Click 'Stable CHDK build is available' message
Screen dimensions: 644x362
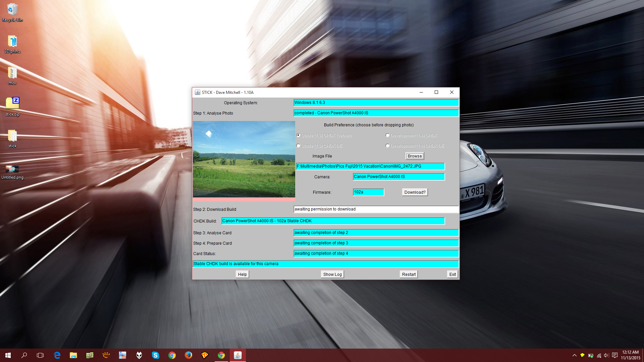(x=325, y=264)
